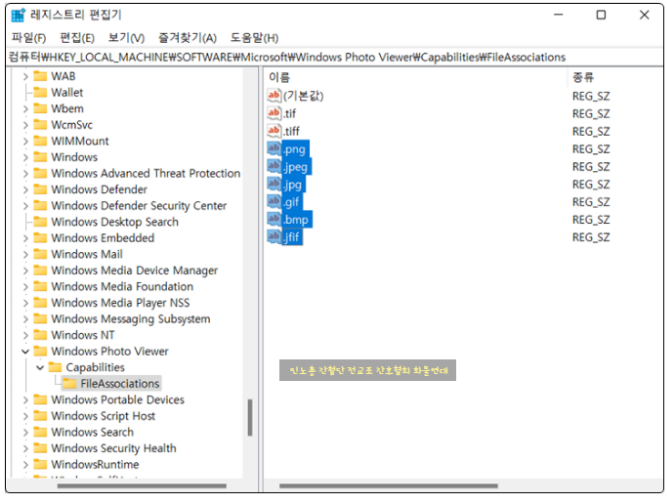Click the Windows Mail folder icon
Screen dimensions: 667x499
pos(40,254)
